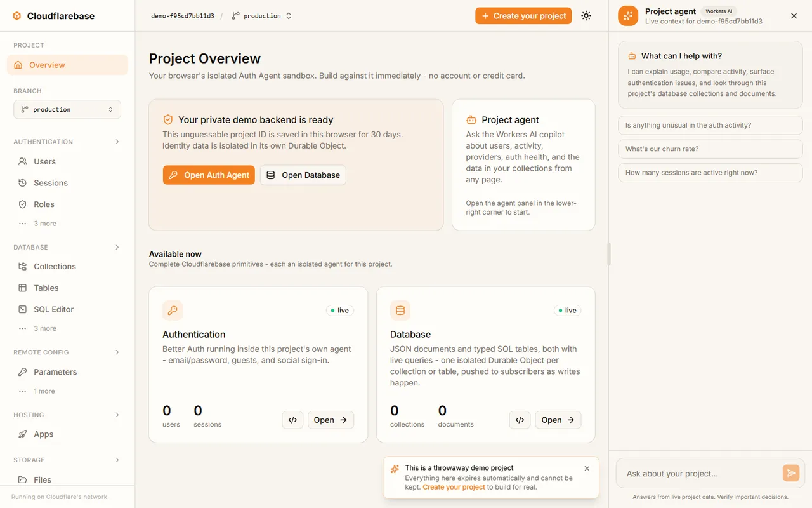Dismiss the throwaway demo project notice
This screenshot has width=812, height=508.
tap(587, 469)
